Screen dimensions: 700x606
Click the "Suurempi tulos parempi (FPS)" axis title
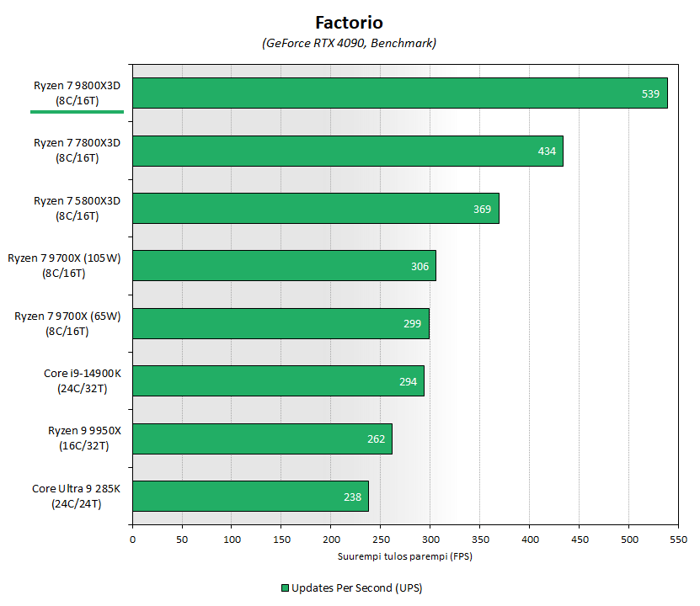coord(405,556)
